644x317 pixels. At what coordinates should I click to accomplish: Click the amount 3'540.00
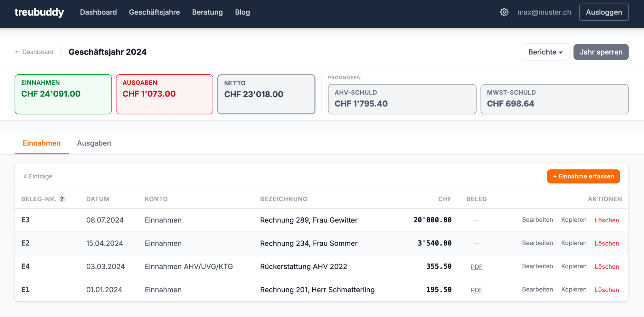point(435,243)
